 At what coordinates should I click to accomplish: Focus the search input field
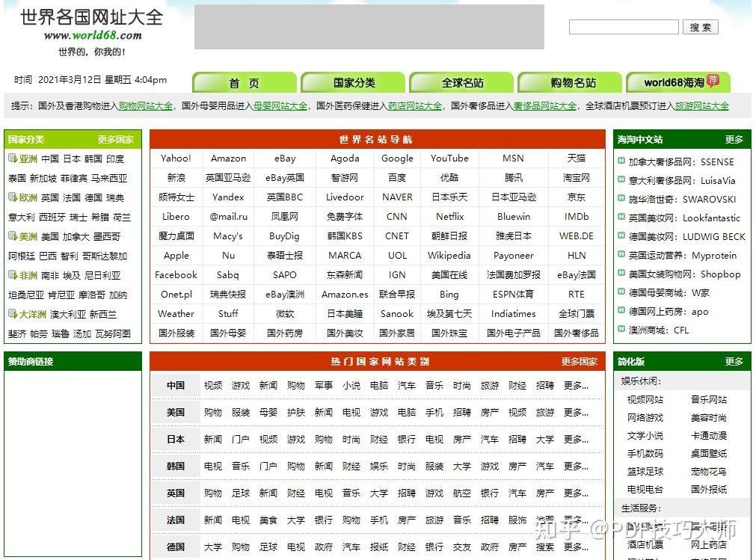[x=624, y=27]
